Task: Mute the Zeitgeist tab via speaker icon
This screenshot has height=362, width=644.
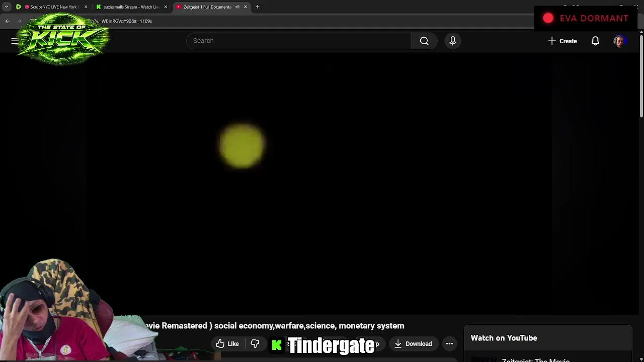Action: (237, 7)
